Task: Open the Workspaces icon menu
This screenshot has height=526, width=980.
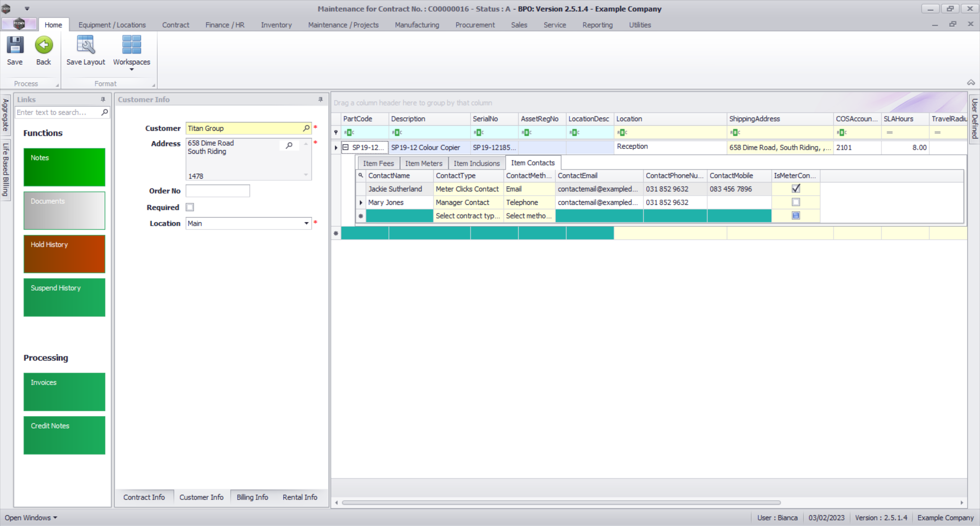Action: (x=131, y=51)
